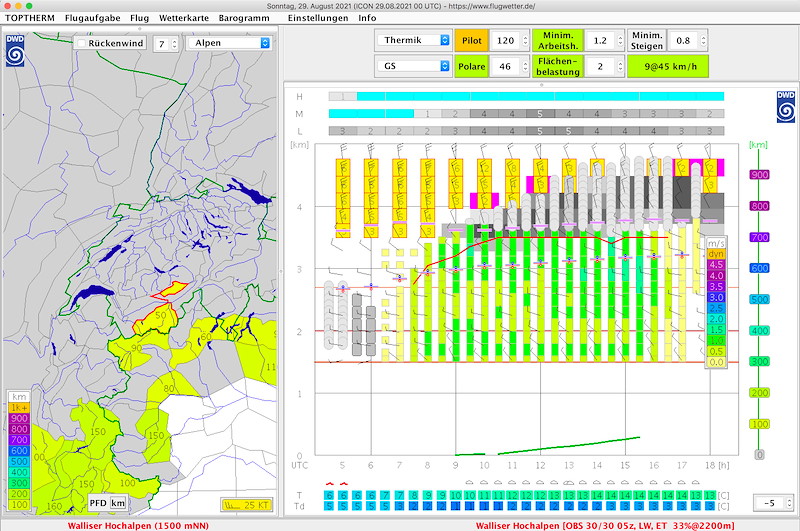Click the 9@45 km/h result button
This screenshot has width=800, height=531.
(668, 66)
